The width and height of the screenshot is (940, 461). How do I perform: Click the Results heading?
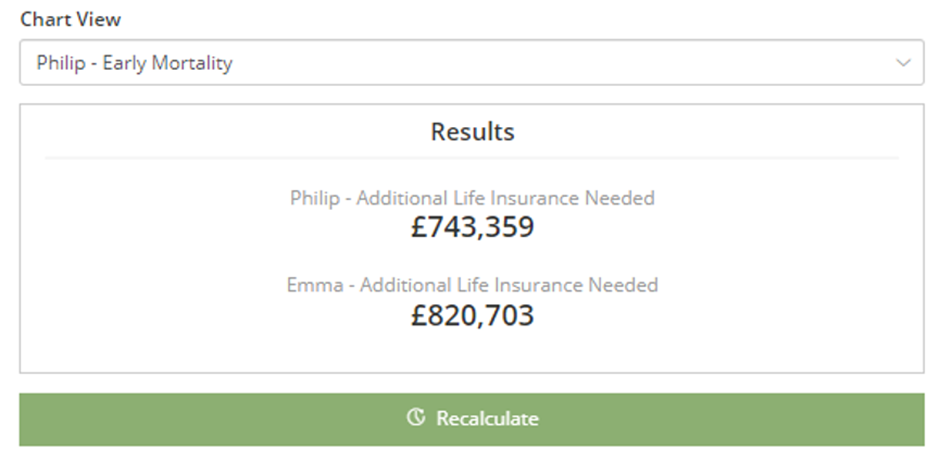click(472, 132)
